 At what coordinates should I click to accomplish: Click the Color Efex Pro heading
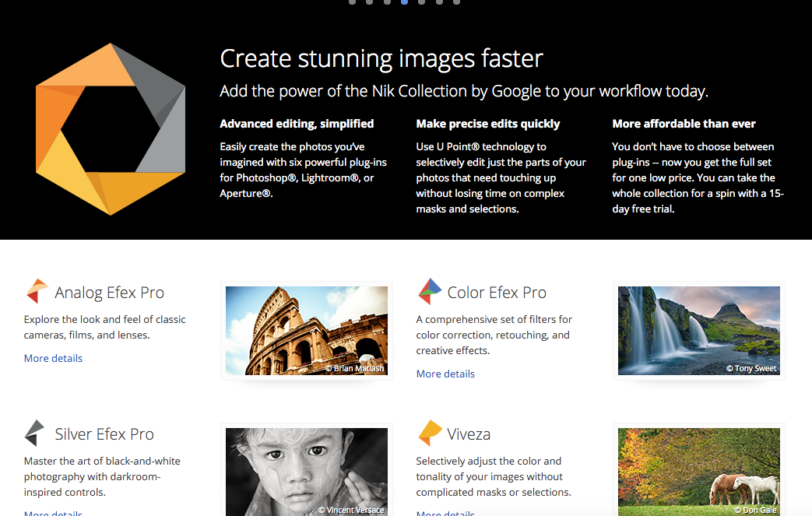coord(497,293)
